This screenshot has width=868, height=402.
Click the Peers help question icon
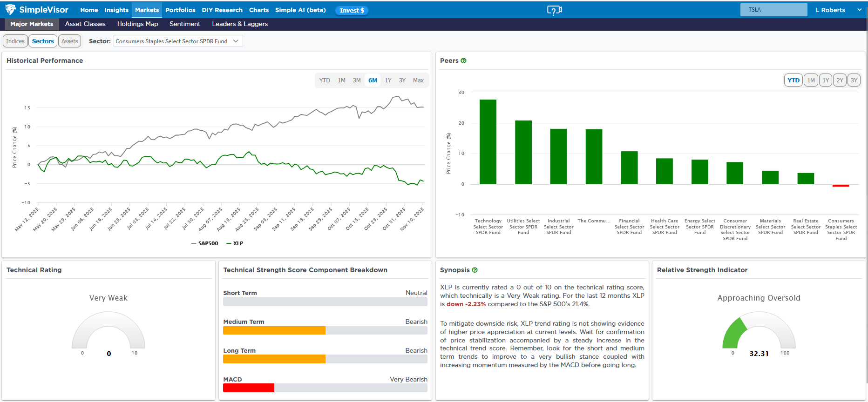pos(463,60)
